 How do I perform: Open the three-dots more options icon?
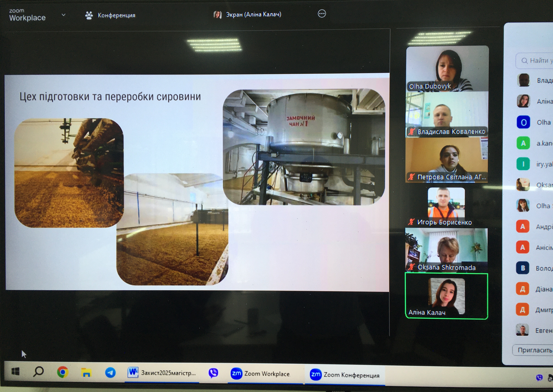pos(322,14)
